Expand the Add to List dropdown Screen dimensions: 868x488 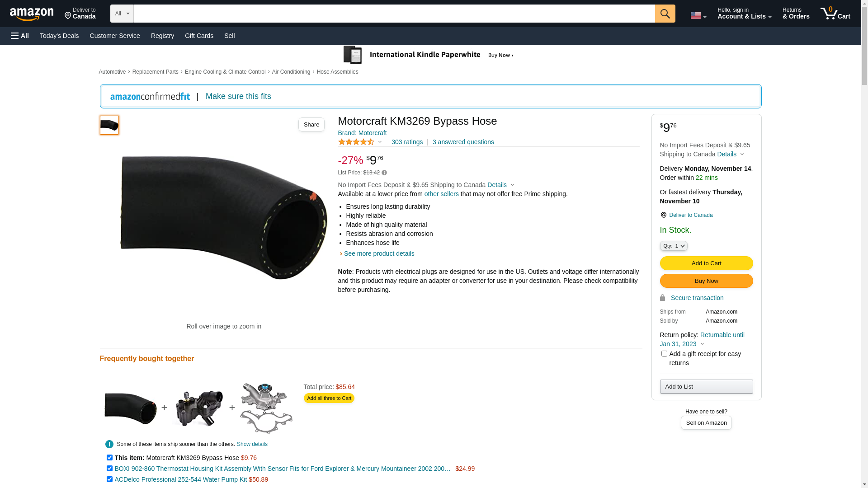click(x=706, y=387)
